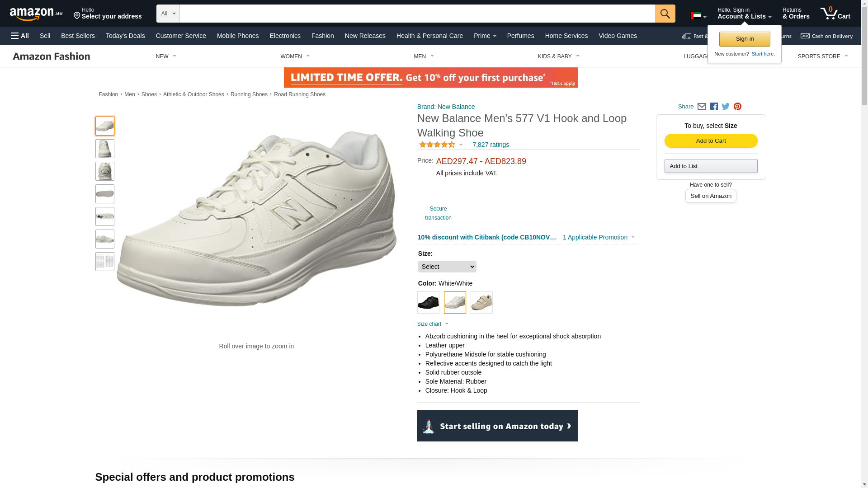Image resolution: width=868 pixels, height=488 pixels.
Task: Open the All hamburger menu
Action: tap(20, 36)
